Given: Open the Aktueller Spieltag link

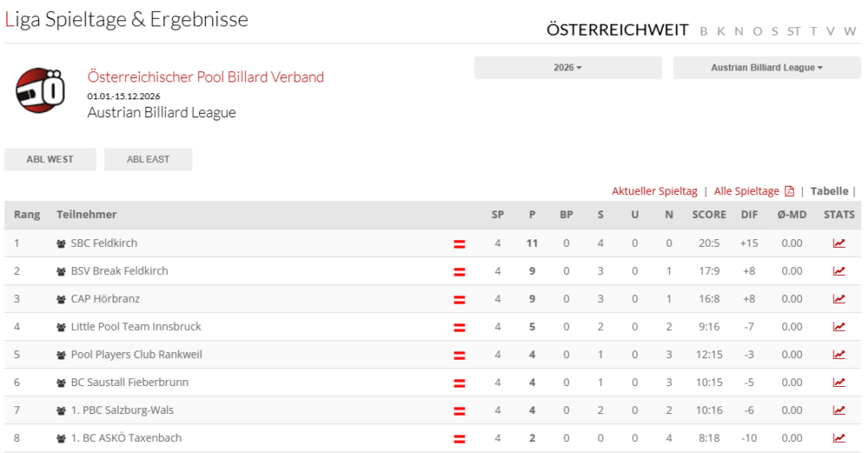Looking at the screenshot, I should (654, 192).
